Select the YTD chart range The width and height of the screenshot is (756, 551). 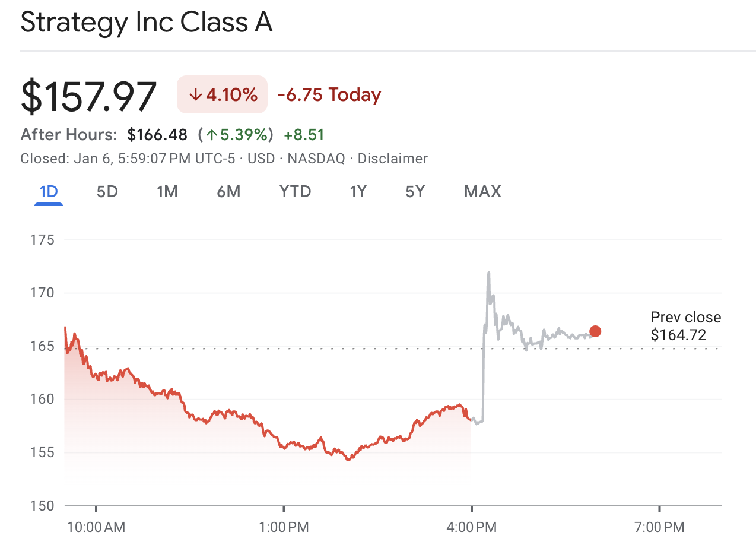tap(295, 191)
